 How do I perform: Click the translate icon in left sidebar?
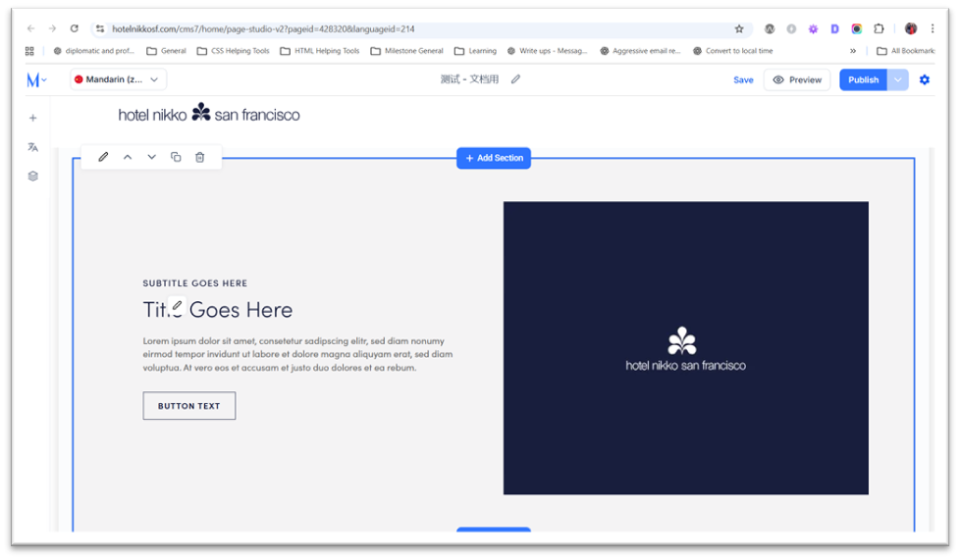tap(33, 147)
